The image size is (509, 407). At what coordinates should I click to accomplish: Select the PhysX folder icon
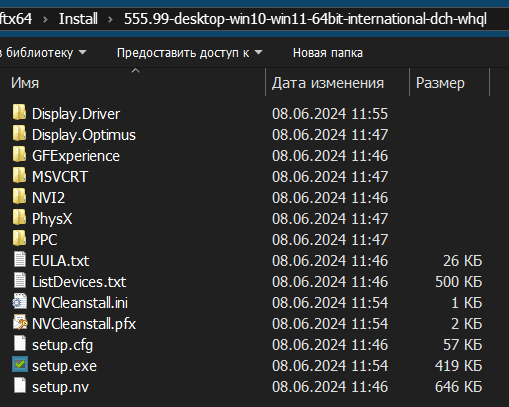coord(19,217)
